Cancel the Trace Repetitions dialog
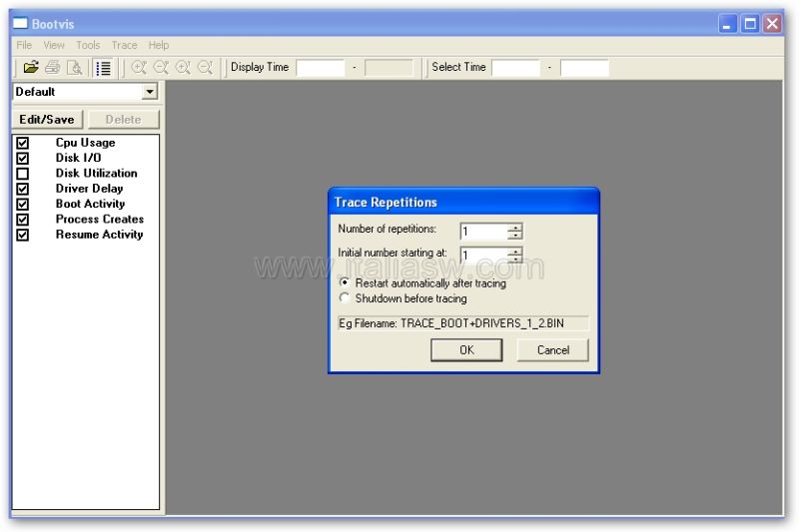 point(553,349)
